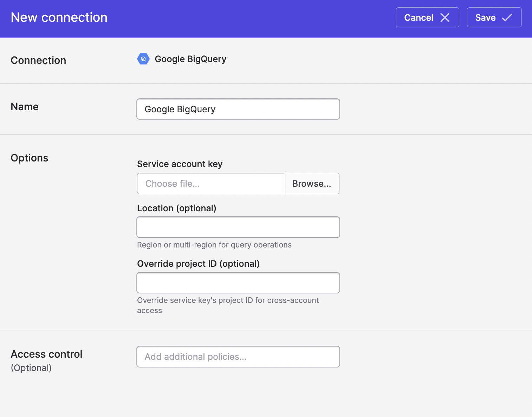Click the 'Override service key's project ID' hint

point(228,305)
